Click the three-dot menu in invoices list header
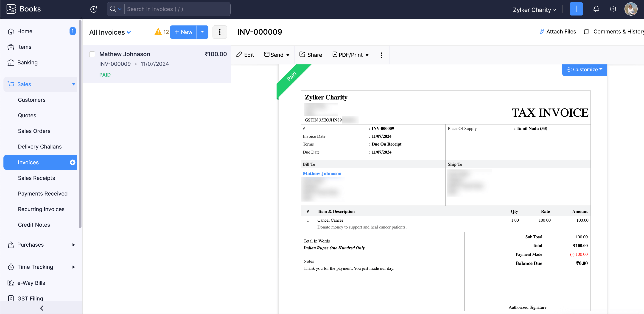This screenshot has height=314, width=644. (220, 32)
